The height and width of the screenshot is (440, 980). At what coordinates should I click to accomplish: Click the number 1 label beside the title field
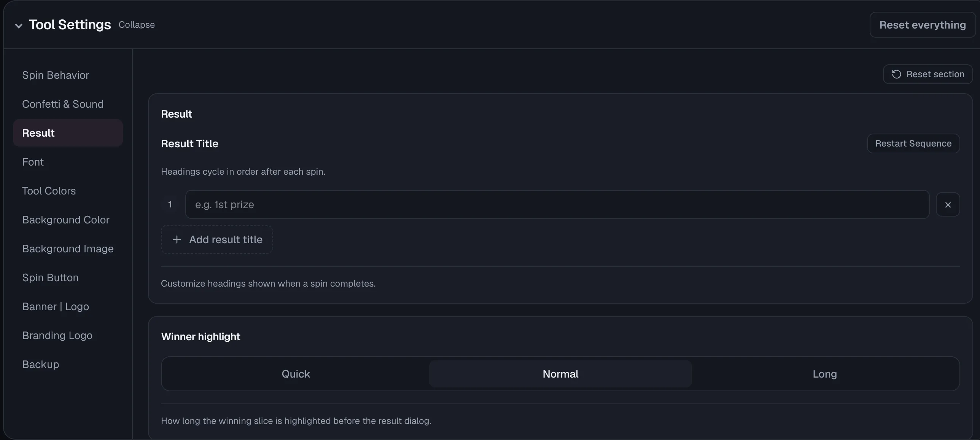170,204
